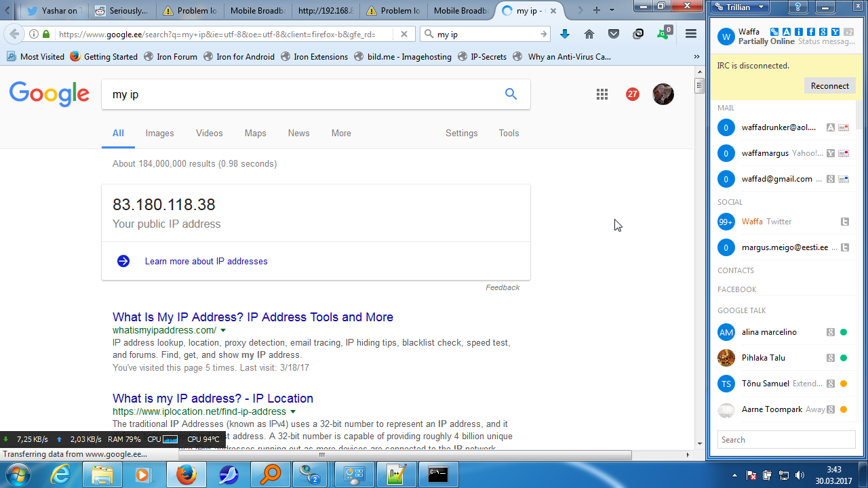Open the Waffa Twitter feed row
The height and width of the screenshot is (488, 868).
click(783, 222)
